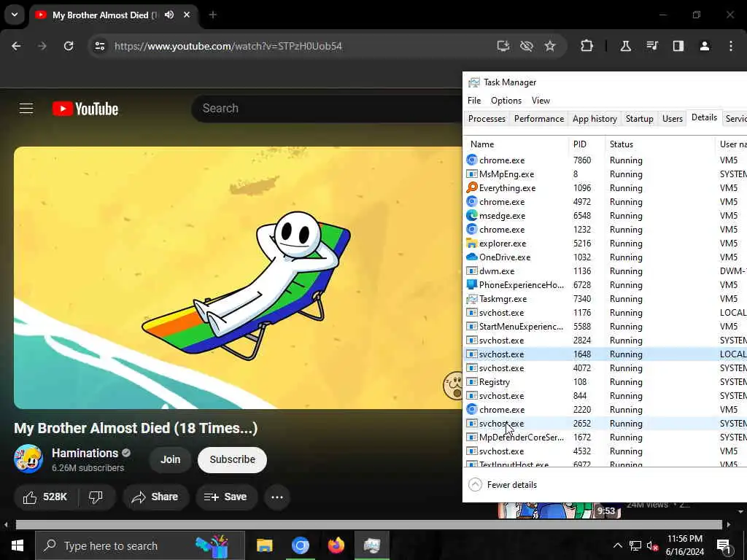The height and width of the screenshot is (560, 747).
Task: Select dwm.exe process row
Action: tap(605, 271)
